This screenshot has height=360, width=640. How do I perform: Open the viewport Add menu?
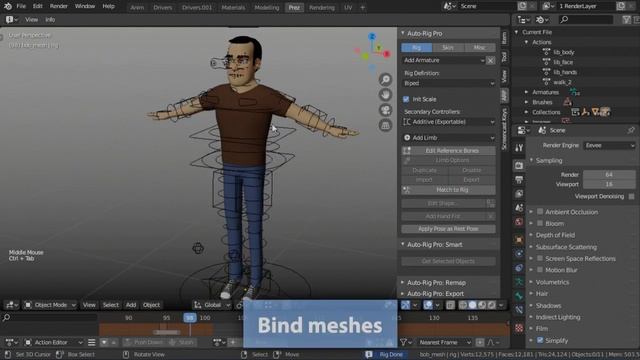click(x=131, y=305)
